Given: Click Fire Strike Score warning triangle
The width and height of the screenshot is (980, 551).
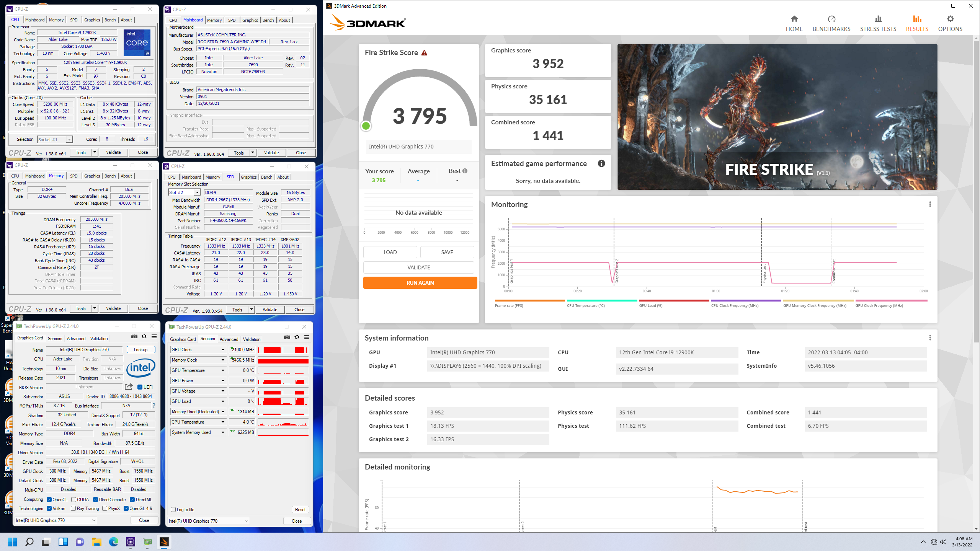Looking at the screenshot, I should point(424,53).
